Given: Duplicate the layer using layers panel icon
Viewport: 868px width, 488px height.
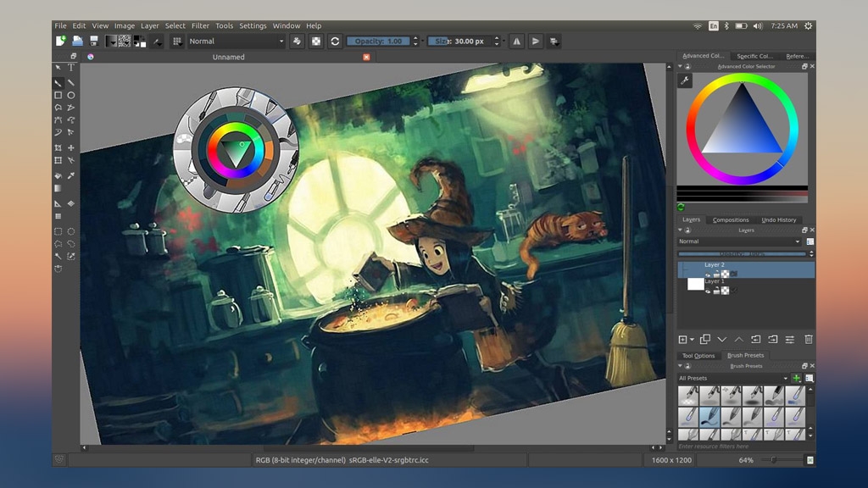Looking at the screenshot, I should click(704, 339).
